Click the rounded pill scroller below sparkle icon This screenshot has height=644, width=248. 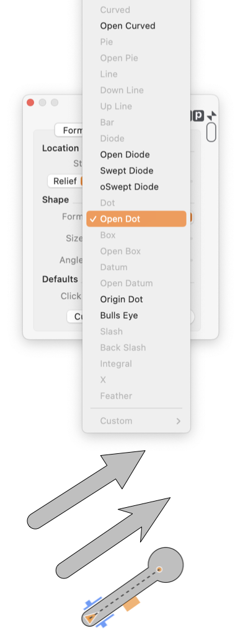coord(211,133)
